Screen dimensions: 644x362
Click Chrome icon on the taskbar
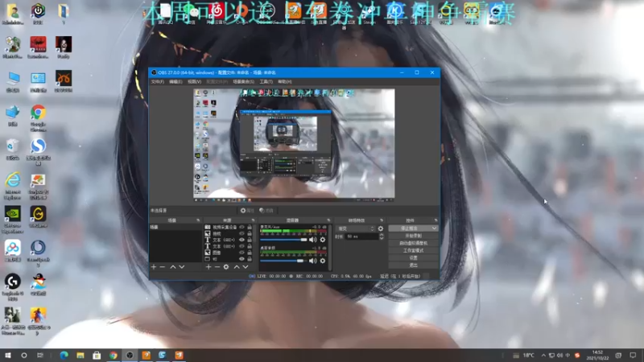(113, 355)
